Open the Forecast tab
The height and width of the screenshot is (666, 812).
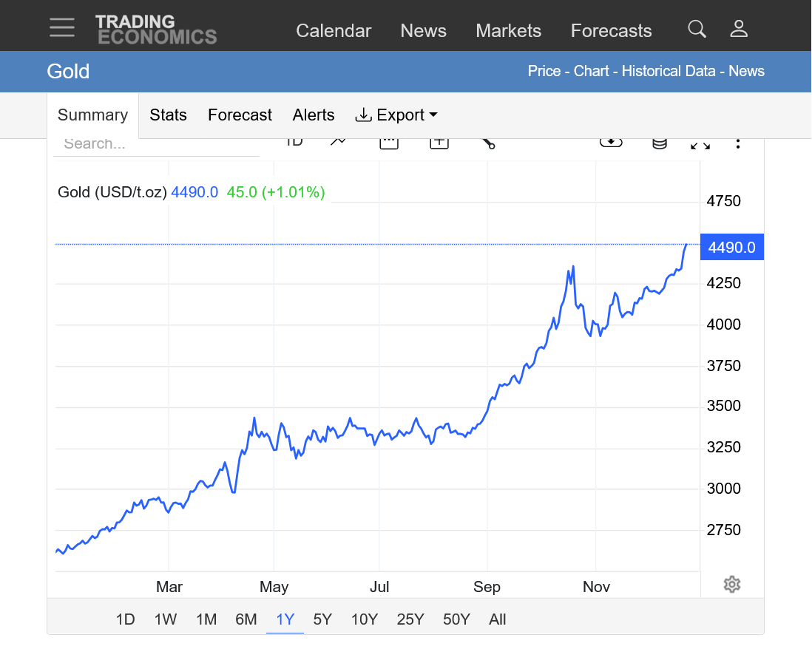[x=240, y=115]
